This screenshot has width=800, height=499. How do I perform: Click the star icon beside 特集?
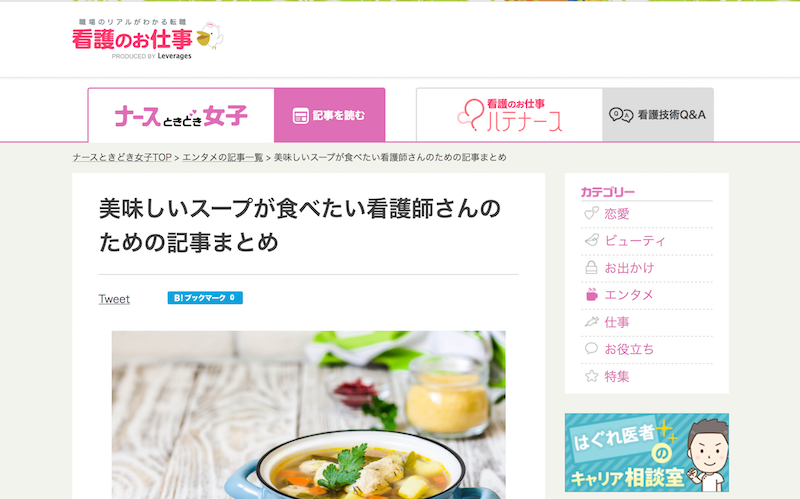pos(591,376)
